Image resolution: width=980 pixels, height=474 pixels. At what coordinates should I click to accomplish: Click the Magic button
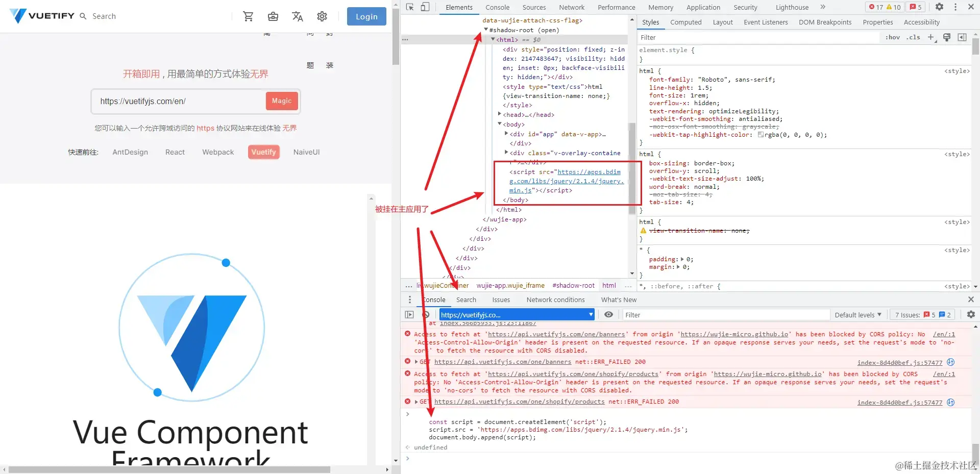(282, 101)
